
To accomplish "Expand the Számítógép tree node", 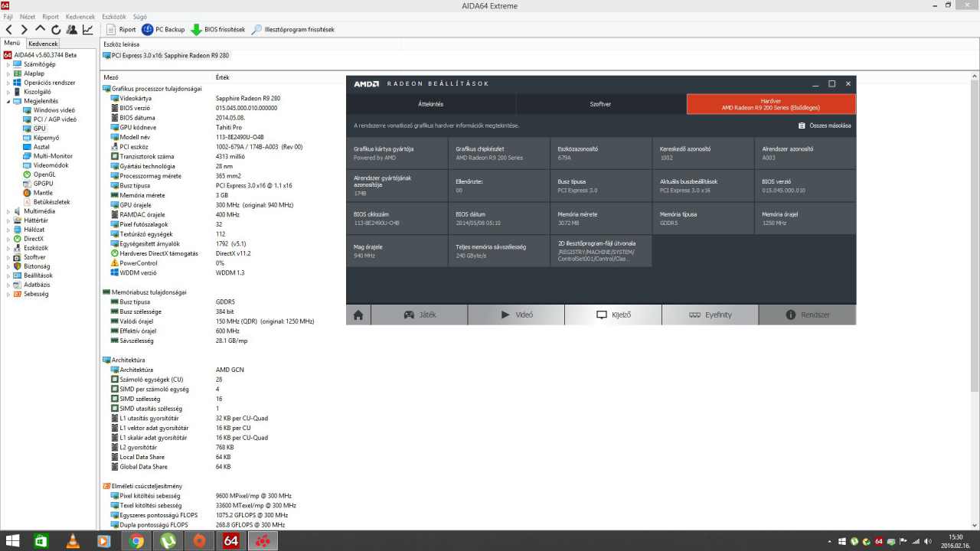I will point(8,64).
